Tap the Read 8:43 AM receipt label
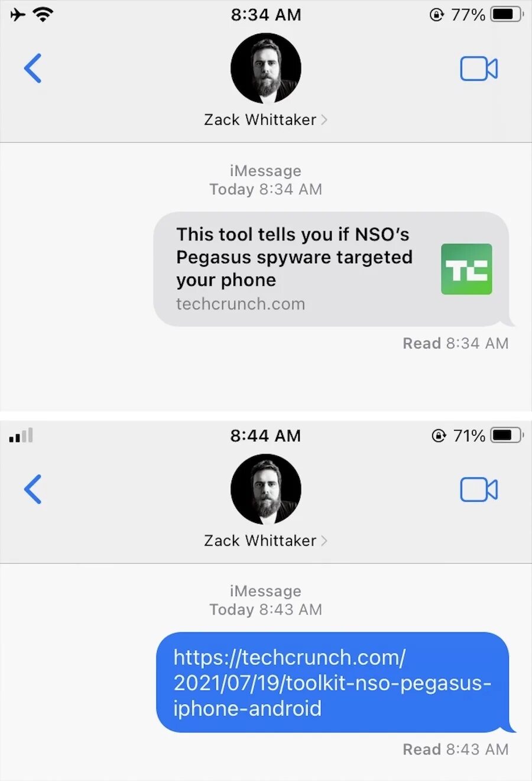The height and width of the screenshot is (781, 532). tap(455, 749)
